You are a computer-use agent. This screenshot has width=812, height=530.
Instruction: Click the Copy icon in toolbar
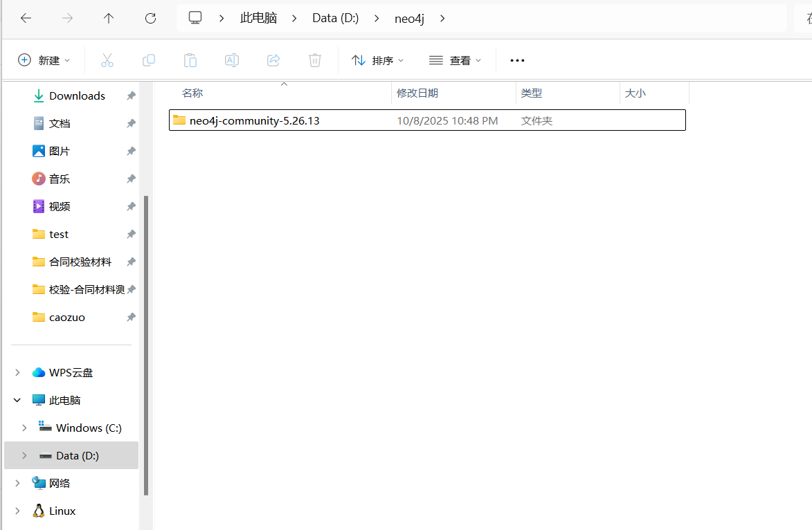point(149,60)
